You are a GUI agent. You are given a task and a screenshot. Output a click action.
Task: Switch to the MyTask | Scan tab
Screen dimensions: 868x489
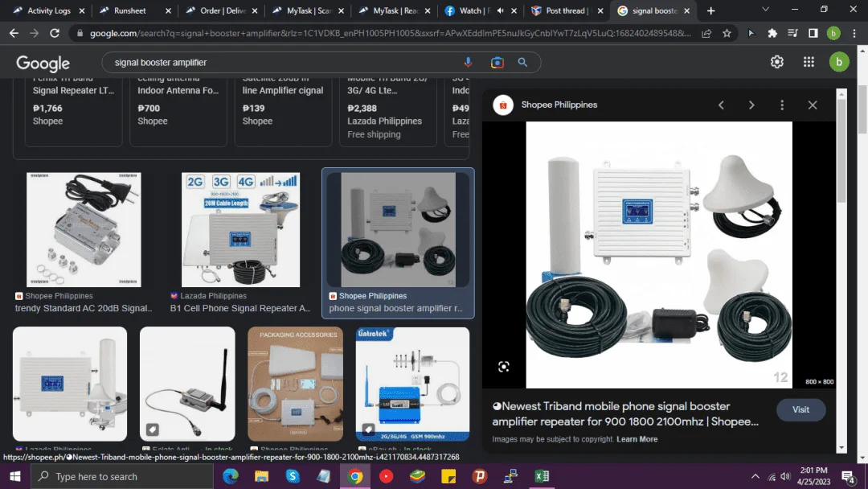(x=308, y=10)
